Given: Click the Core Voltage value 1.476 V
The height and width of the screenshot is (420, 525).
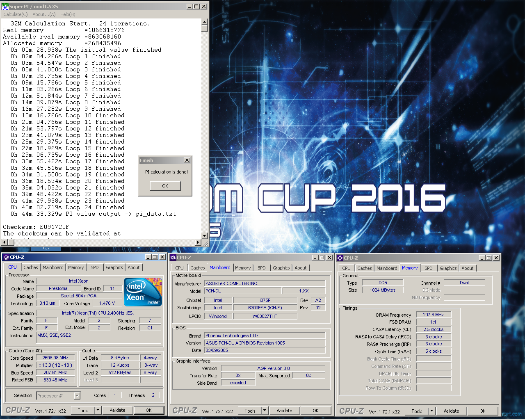Looking at the screenshot, I should (107, 303).
